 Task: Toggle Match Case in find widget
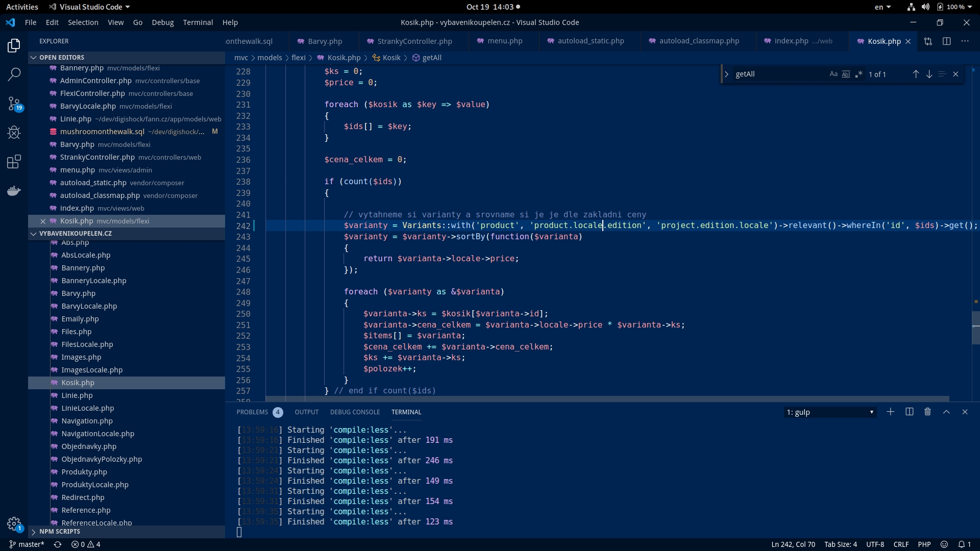[833, 74]
